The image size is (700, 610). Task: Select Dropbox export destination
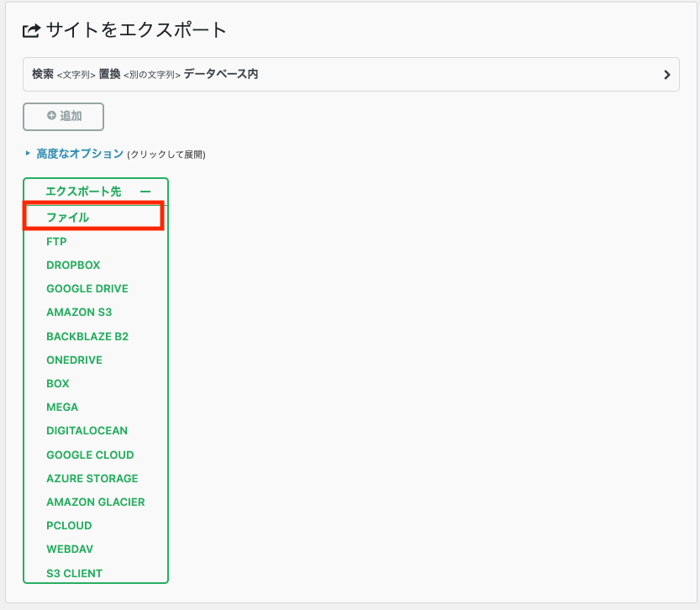[73, 265]
